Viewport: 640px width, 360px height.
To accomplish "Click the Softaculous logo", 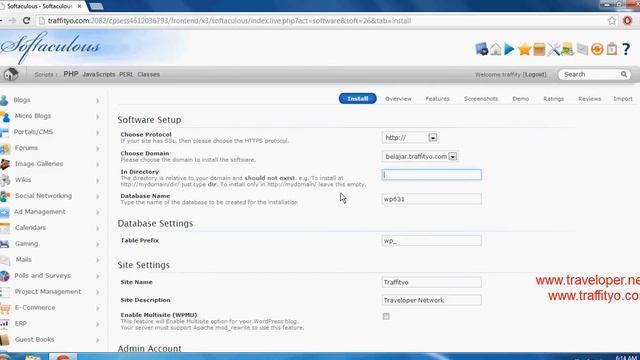I will (50, 47).
